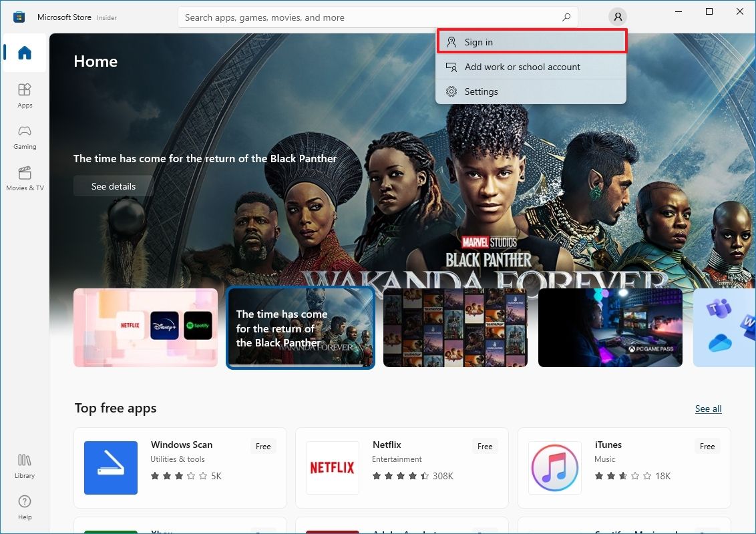Select Sign in from the account menu
Screen dimensions: 756x534
[478, 41]
